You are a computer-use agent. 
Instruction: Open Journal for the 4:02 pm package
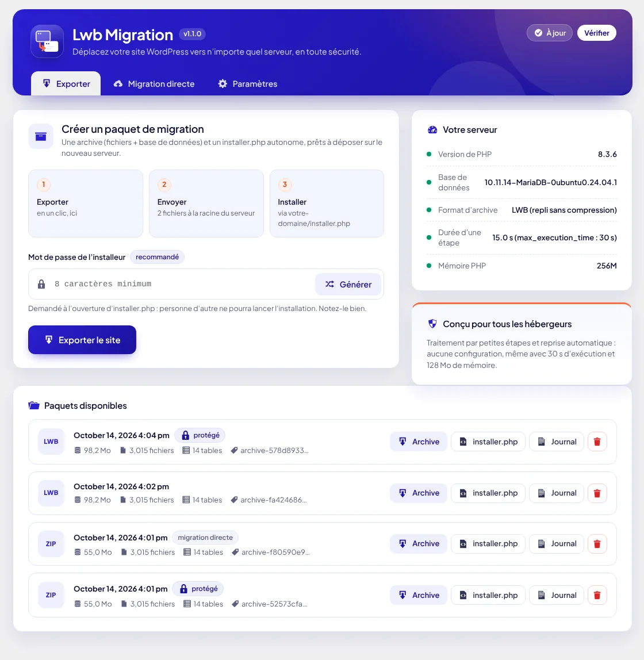pos(557,493)
